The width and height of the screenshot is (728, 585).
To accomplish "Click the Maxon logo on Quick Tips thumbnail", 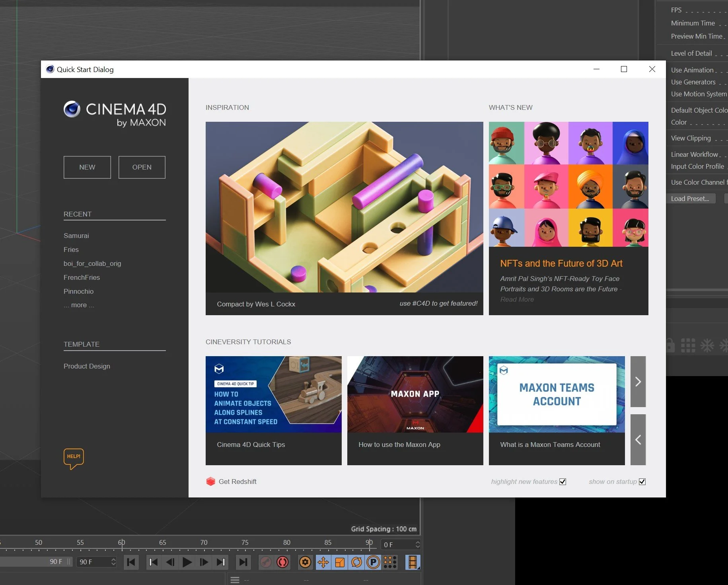I will click(219, 369).
